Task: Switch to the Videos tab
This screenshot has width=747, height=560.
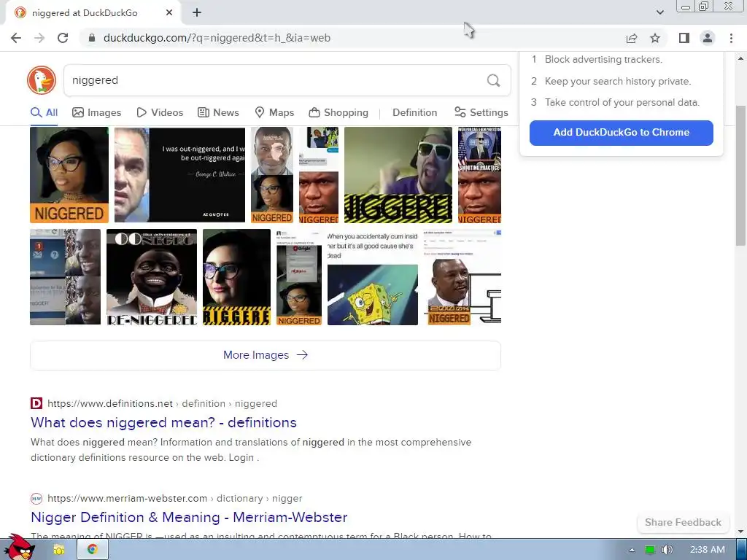Action: (x=160, y=113)
